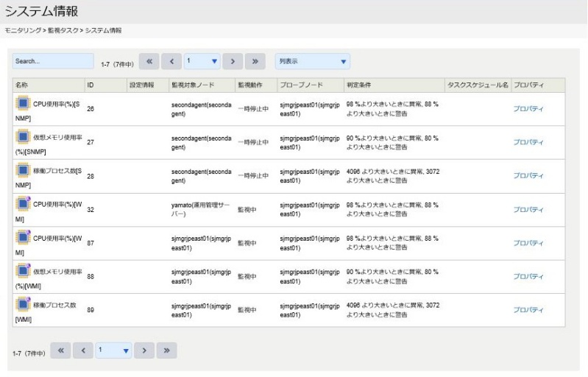Click the threshold condition text in row ID 28
Image resolution: width=588 pixels, height=377 pixels.
(x=393, y=176)
